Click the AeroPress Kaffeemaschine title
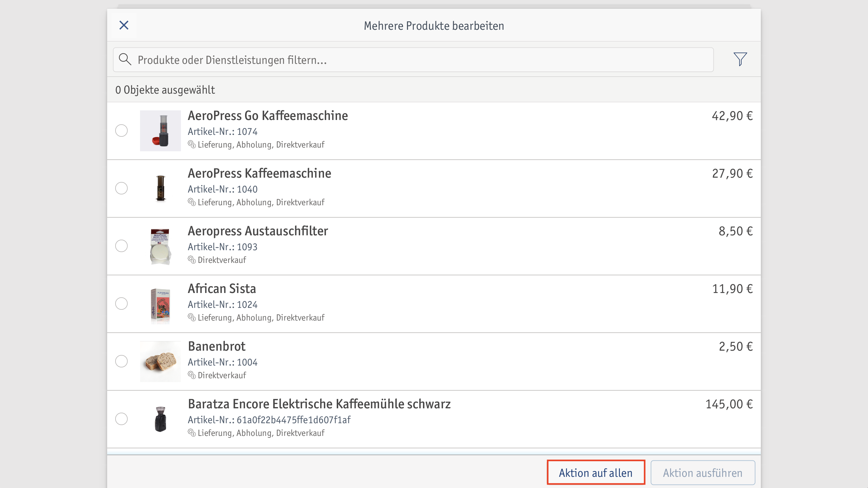Screen dimensions: 868x488 coord(260,173)
